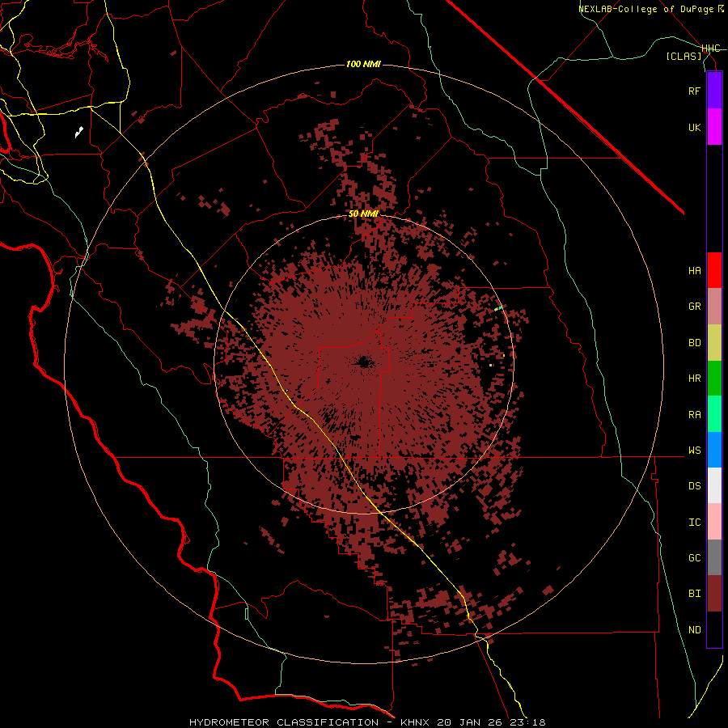Click the IC light-pink legend swatch

[x=714, y=522]
